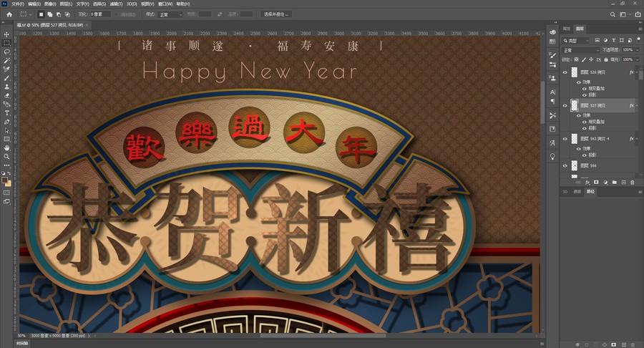Screen dimensions: 644x348
Task: Select the Magic Wand tool
Action: pyautogui.click(x=6, y=60)
